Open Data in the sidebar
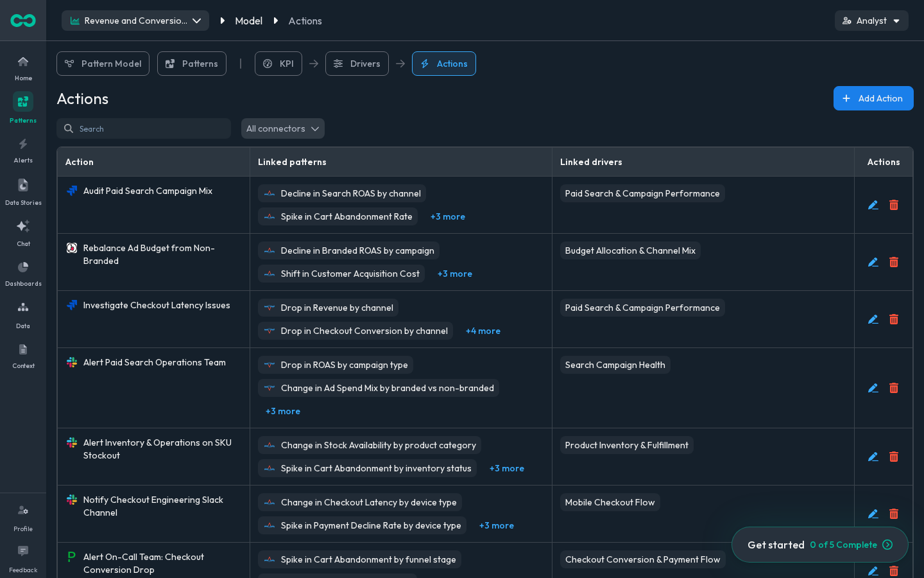The image size is (924, 578). coord(23,315)
